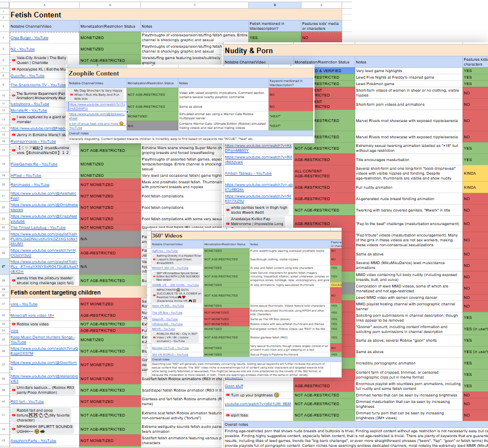Viewport: 488px width, 448px height.
Task: Click YouTube icon beside 'Turn up your brightness'
Action: point(228,395)
